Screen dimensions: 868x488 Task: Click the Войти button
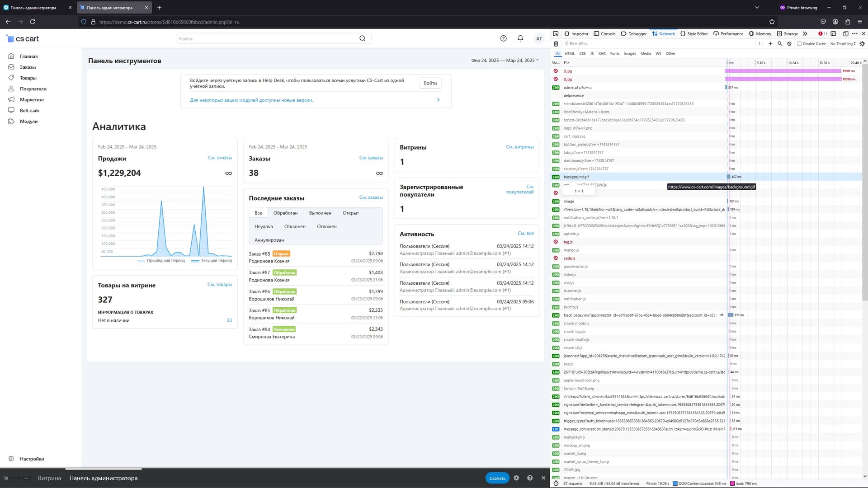430,83
